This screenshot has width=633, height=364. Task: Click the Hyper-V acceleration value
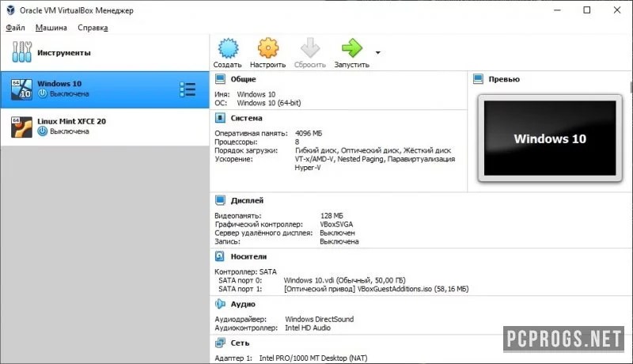(x=308, y=168)
